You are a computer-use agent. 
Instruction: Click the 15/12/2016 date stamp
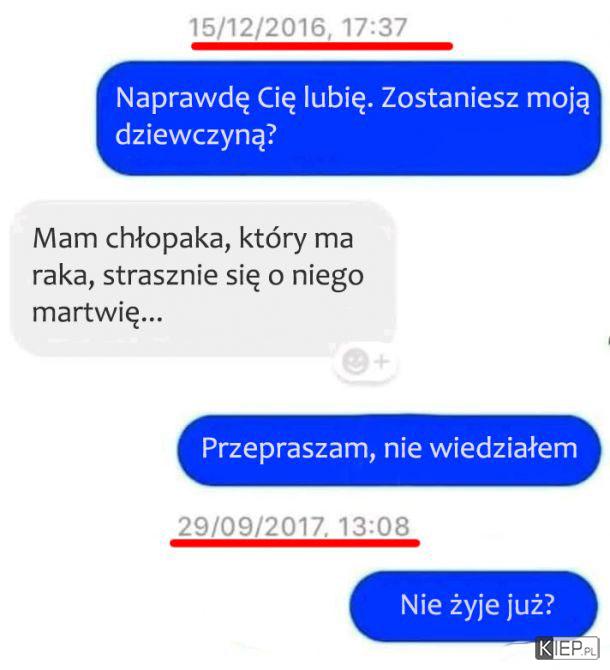click(x=258, y=28)
